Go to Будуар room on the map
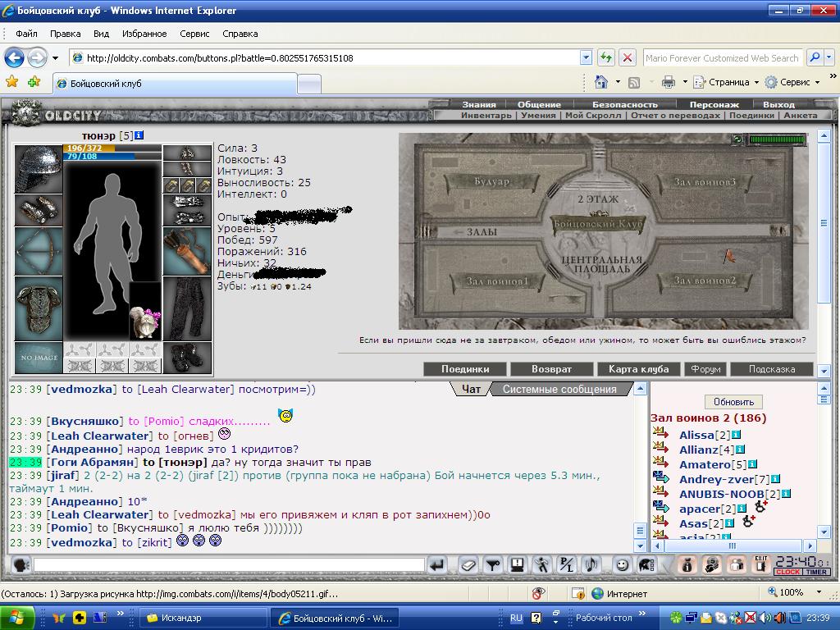Screen dimensions: 840x630 [491, 181]
